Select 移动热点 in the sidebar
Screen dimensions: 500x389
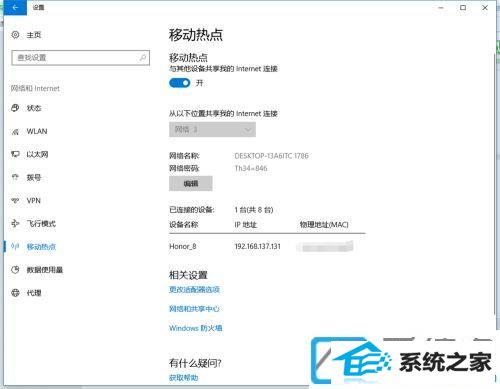[x=41, y=247]
